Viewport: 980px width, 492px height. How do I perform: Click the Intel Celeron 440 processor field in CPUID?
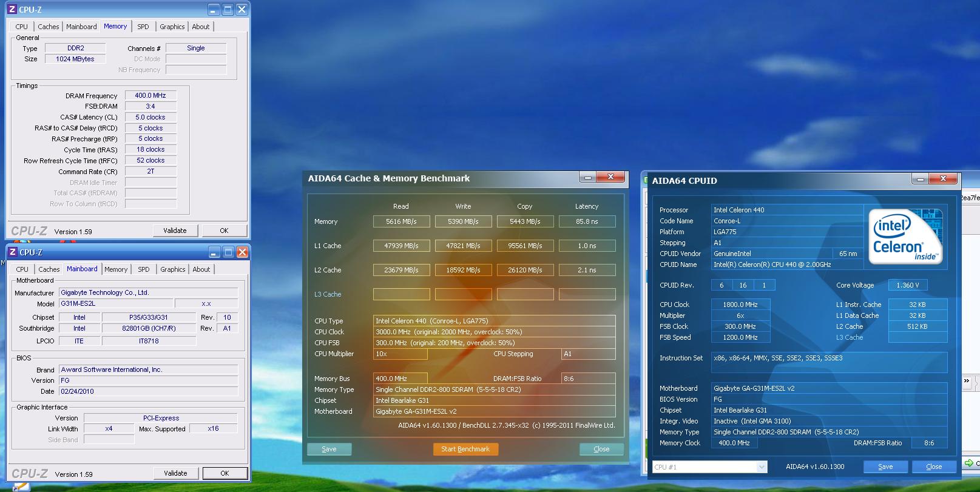pyautogui.click(x=787, y=210)
